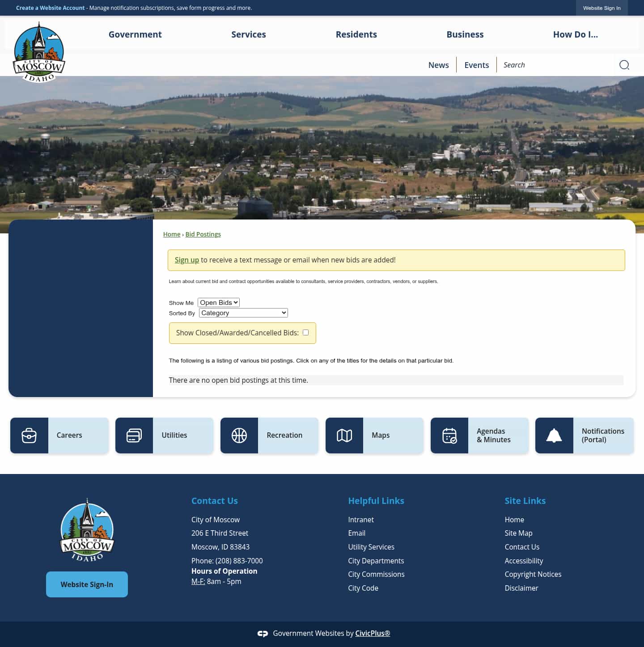Click the Agendas & Minutes calendar icon

[x=449, y=436]
